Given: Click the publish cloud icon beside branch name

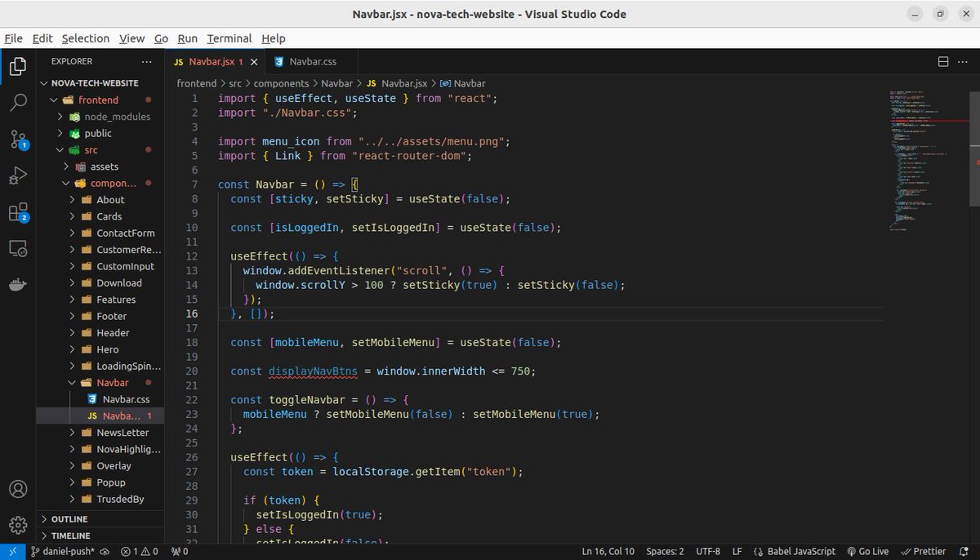Looking at the screenshot, I should coord(105,552).
